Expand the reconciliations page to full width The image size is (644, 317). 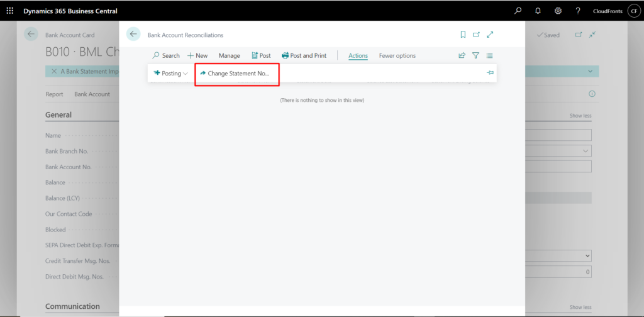pyautogui.click(x=489, y=35)
